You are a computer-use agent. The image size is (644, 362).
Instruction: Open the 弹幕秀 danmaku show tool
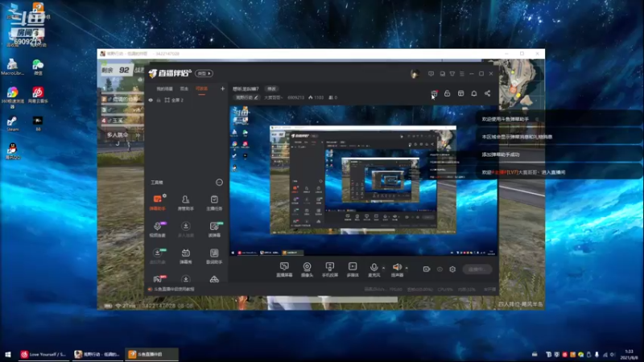[186, 256]
